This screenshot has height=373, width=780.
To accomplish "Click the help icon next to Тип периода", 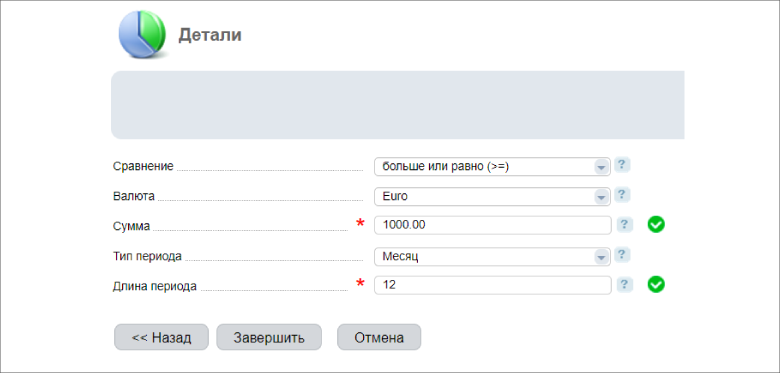I will (622, 255).
